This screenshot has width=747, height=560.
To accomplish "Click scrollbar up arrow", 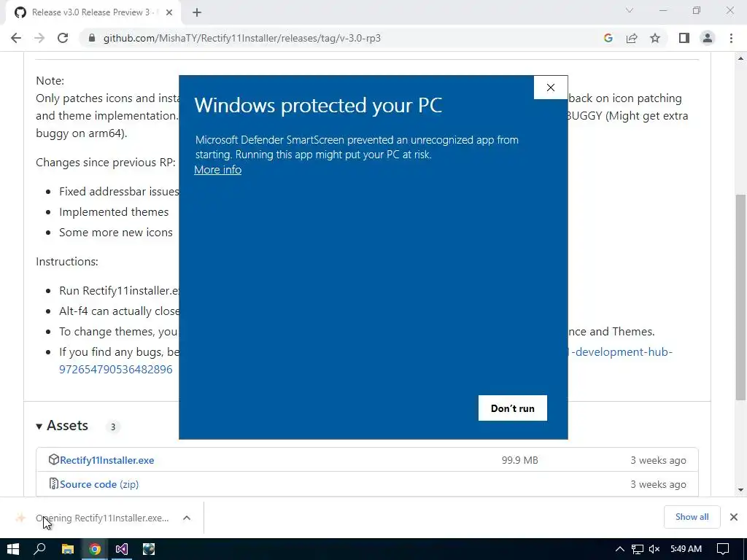I will click(740, 58).
